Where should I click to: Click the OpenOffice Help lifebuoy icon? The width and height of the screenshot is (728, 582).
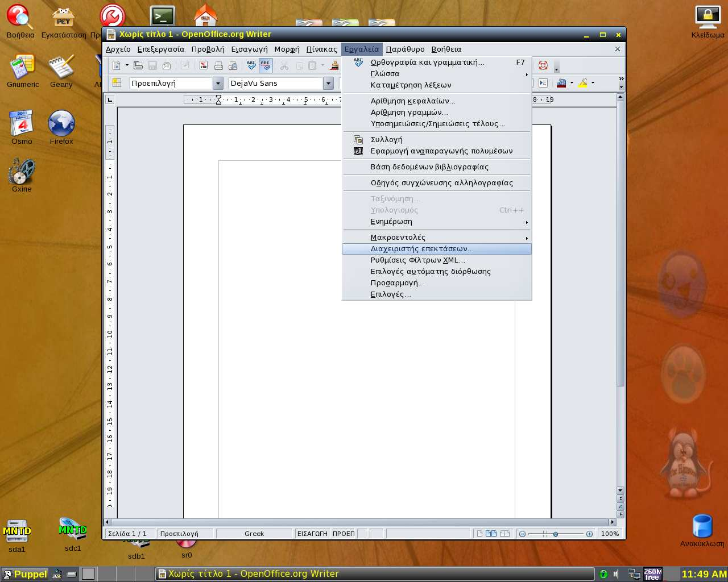543,66
